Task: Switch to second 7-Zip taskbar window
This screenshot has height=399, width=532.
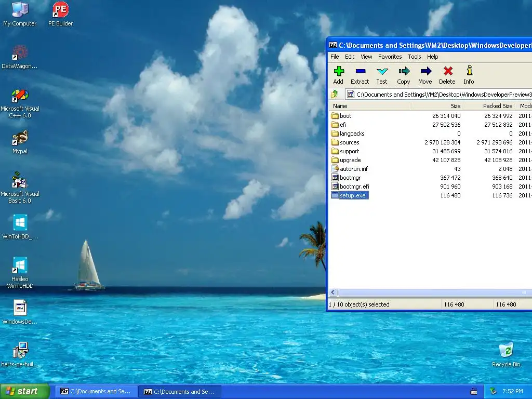Action: click(x=180, y=392)
